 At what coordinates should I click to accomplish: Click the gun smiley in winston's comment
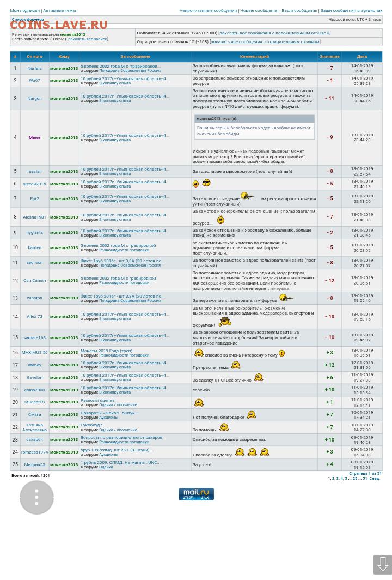click(286, 298)
